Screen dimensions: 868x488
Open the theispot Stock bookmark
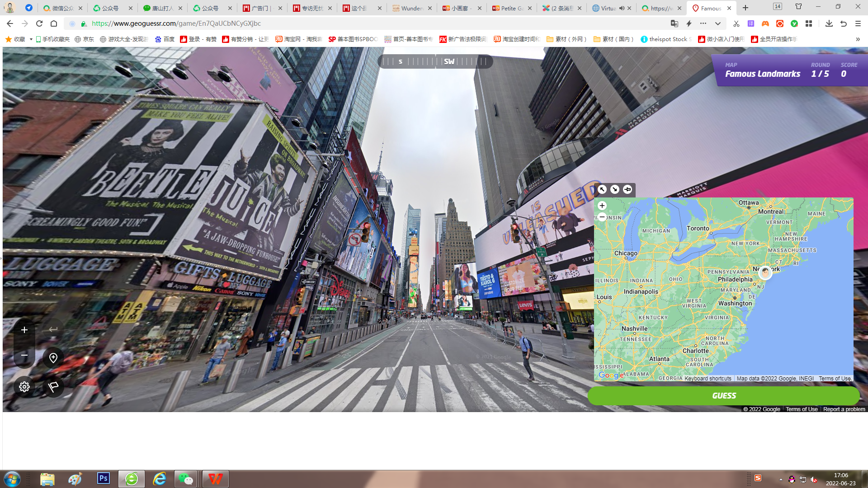click(666, 39)
